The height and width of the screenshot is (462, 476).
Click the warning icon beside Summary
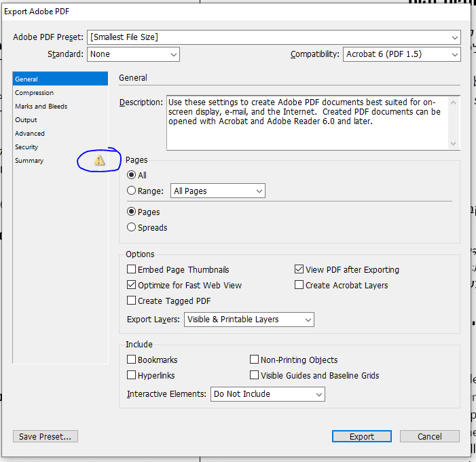tap(99, 160)
